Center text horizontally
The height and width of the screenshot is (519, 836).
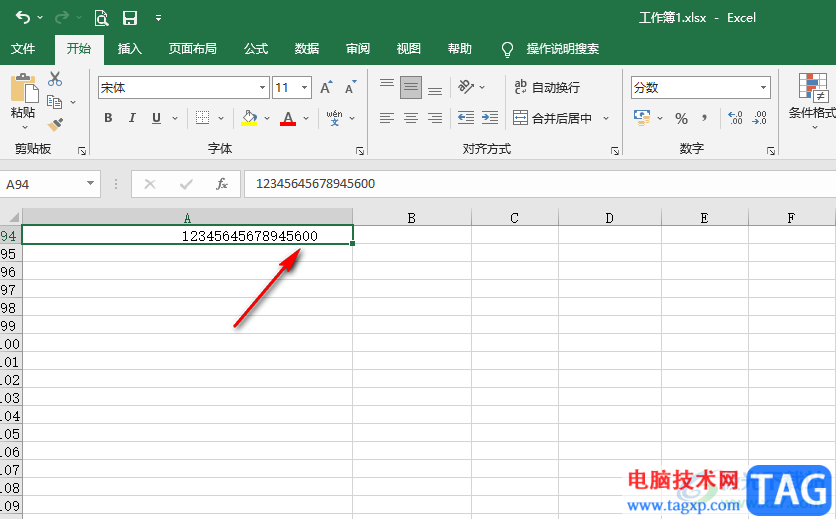(x=411, y=118)
